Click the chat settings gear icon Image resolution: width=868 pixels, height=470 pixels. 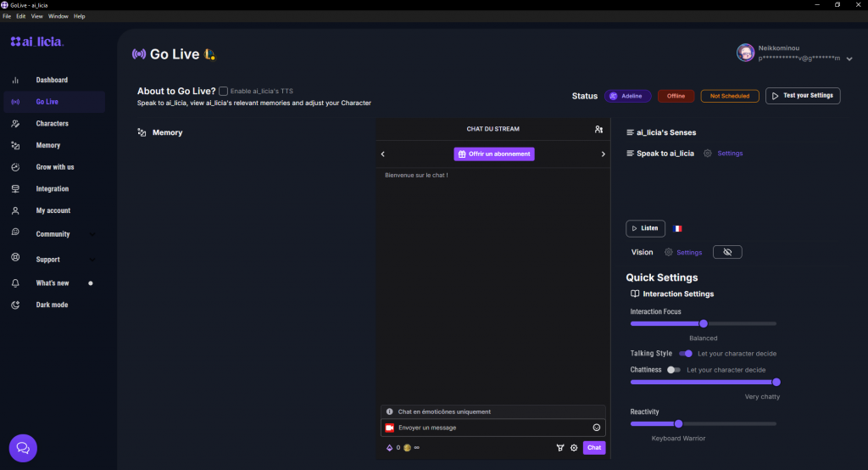coord(574,448)
